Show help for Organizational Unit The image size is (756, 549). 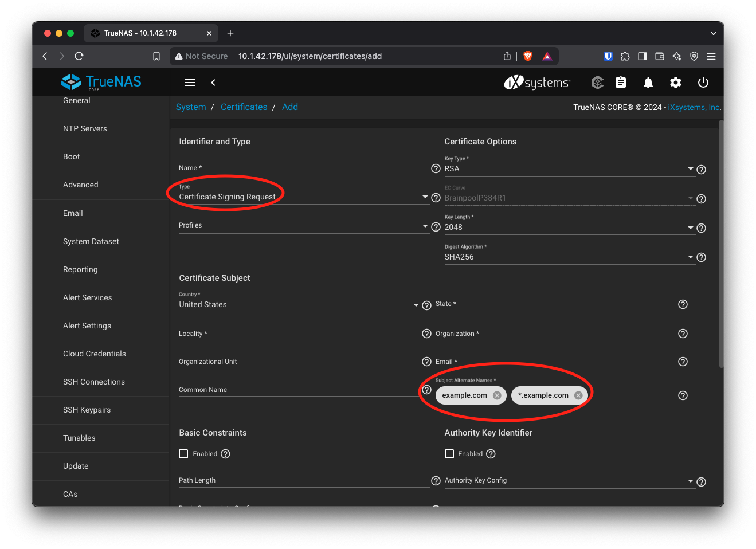click(x=426, y=362)
